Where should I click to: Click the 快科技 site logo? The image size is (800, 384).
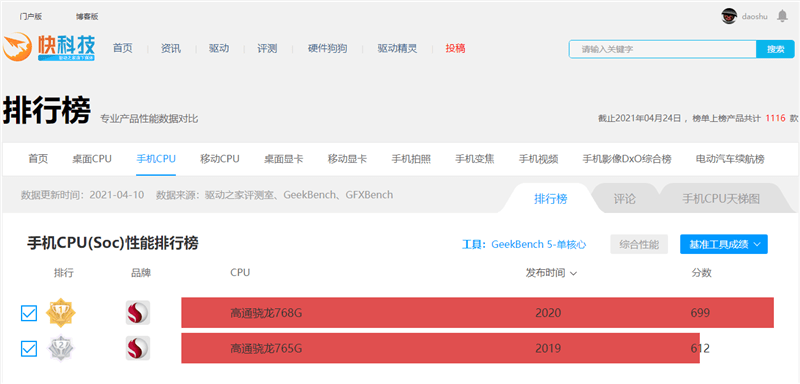click(48, 48)
